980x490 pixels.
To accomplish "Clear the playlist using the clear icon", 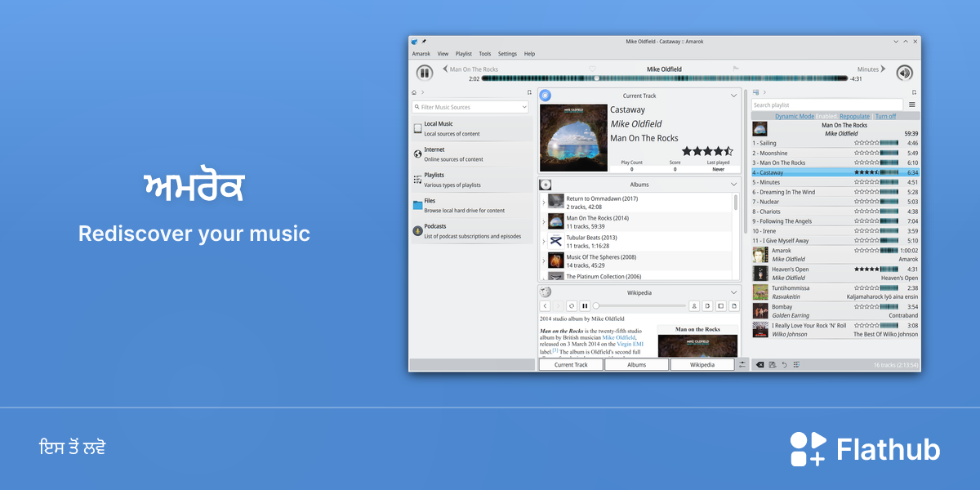I will 759,364.
